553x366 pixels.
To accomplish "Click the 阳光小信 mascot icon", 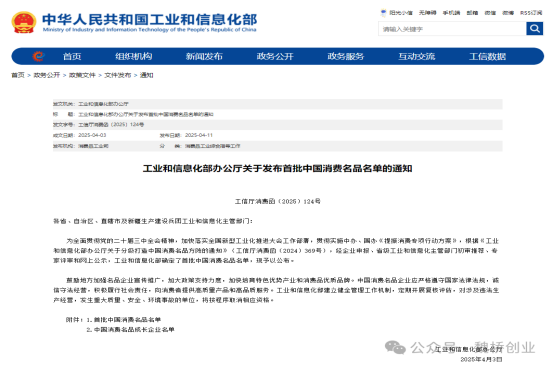I will click(383, 13).
